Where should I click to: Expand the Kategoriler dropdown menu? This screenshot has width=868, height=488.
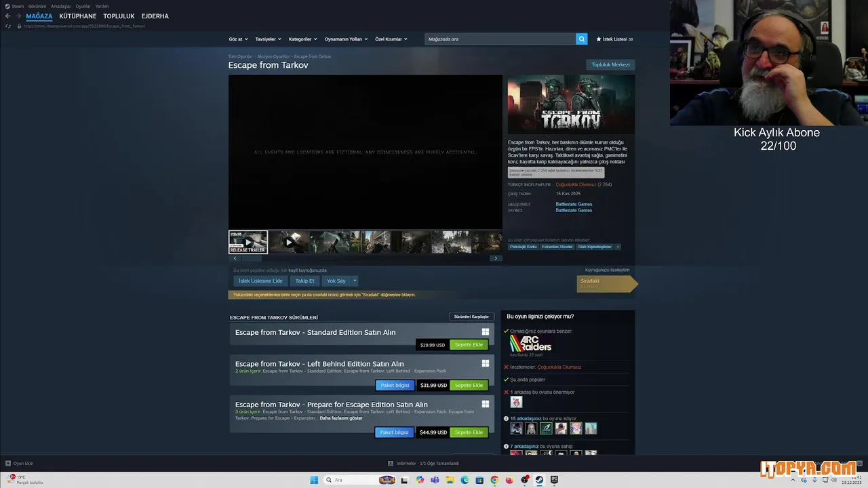[302, 39]
